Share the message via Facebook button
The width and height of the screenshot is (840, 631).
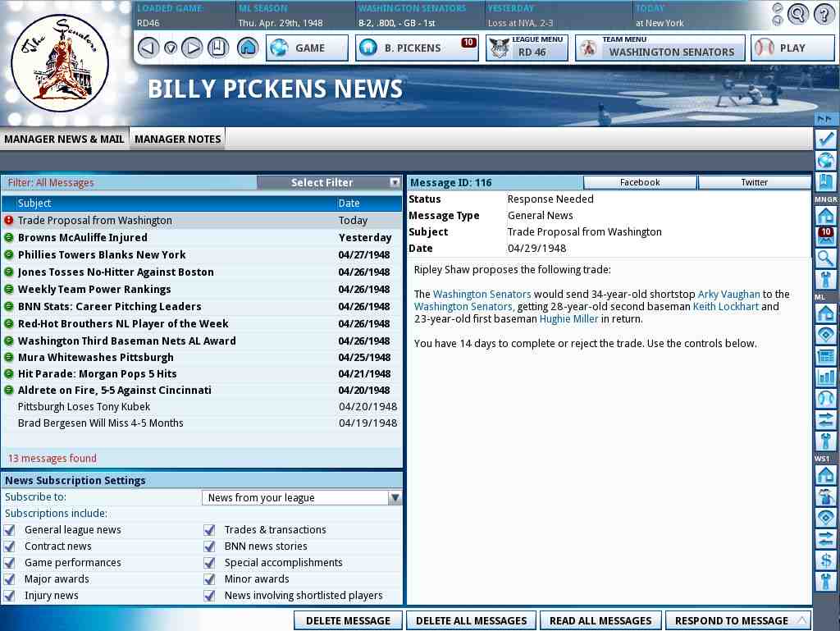[x=640, y=183]
